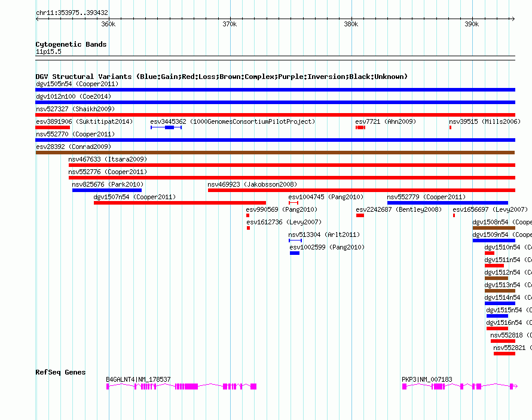Viewport: 532px width, 420px height.
Task: Click esv1656697 (Levy2007) label
Action: (490, 209)
